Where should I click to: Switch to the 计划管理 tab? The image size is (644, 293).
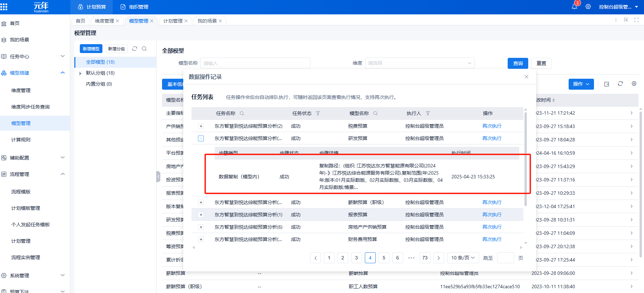tap(173, 21)
